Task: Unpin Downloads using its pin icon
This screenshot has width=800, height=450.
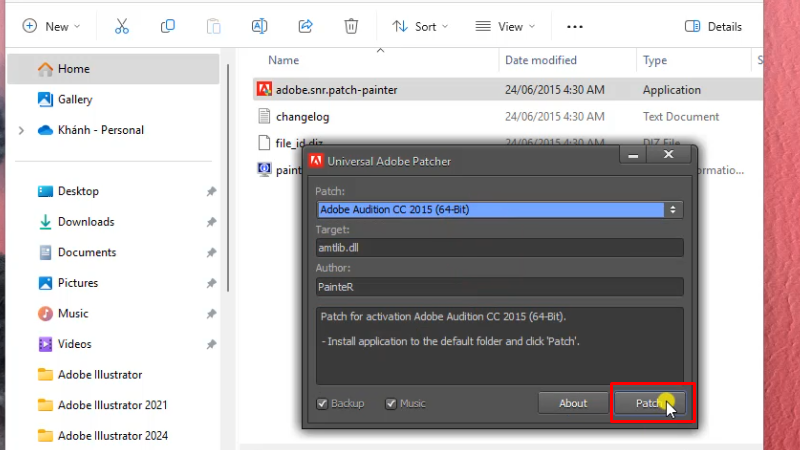Action: pyautogui.click(x=211, y=222)
